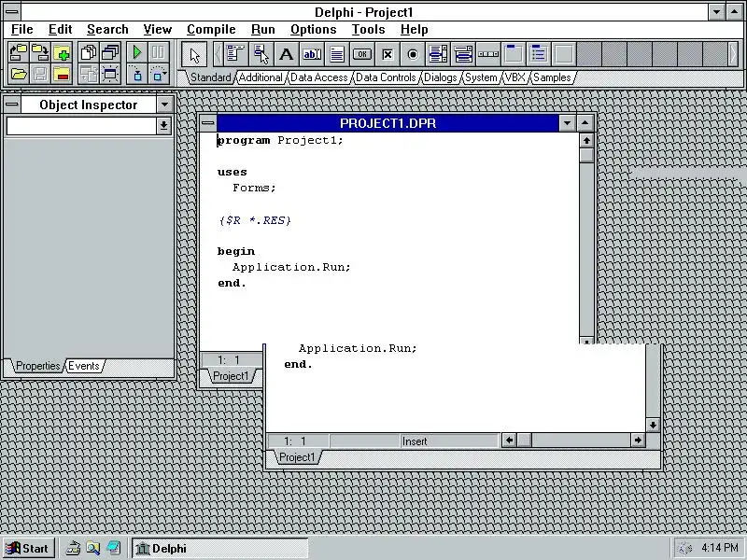Image resolution: width=747 pixels, height=560 pixels.
Task: Click the right palette scroll arrow
Action: pyautogui.click(x=733, y=54)
